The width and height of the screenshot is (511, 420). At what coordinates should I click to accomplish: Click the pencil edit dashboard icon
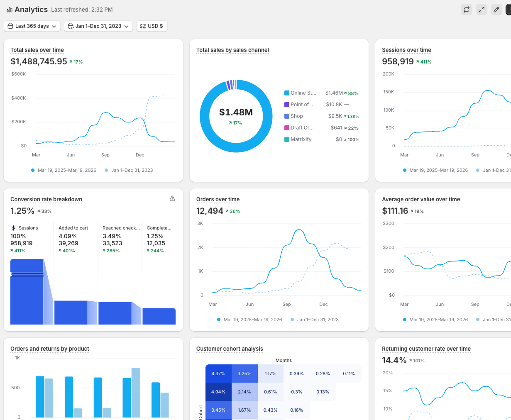point(496,10)
